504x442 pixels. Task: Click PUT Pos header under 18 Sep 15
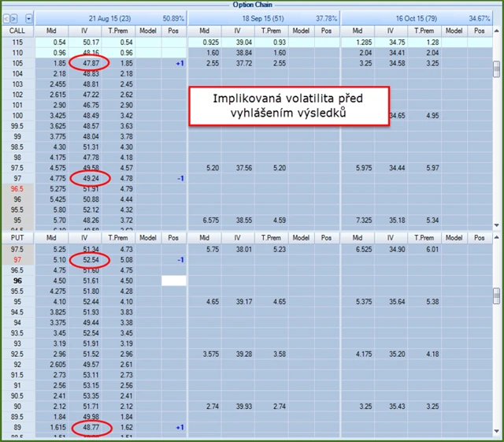326,238
